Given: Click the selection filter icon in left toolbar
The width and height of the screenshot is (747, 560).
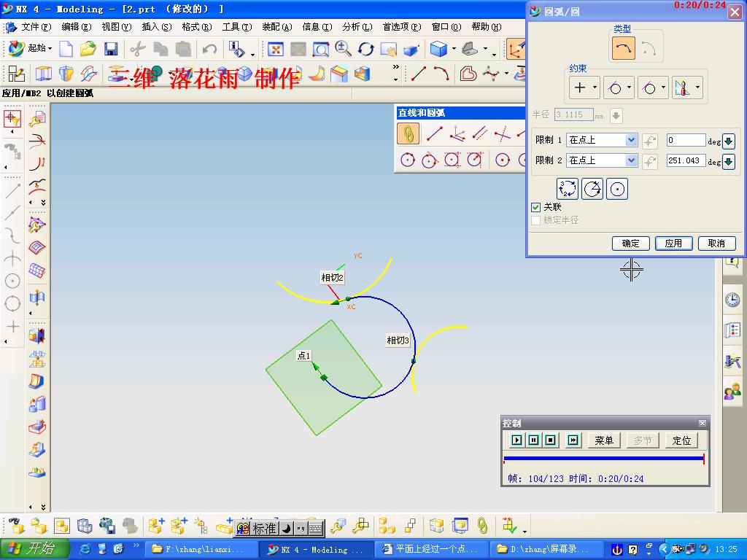Looking at the screenshot, I should pyautogui.click(x=12, y=119).
